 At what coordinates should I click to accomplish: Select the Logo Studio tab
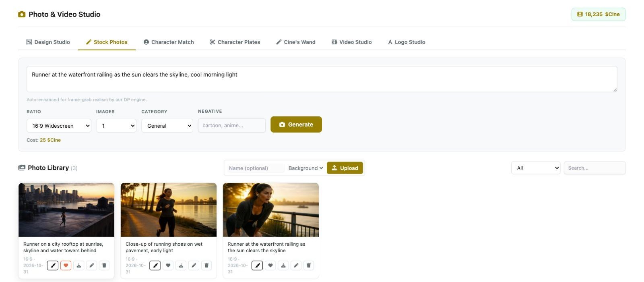407,42
